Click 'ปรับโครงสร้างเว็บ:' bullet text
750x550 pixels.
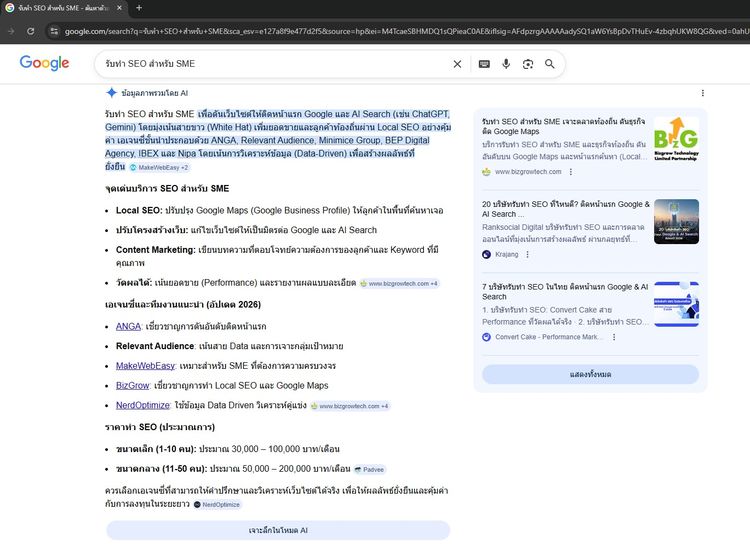(x=152, y=230)
